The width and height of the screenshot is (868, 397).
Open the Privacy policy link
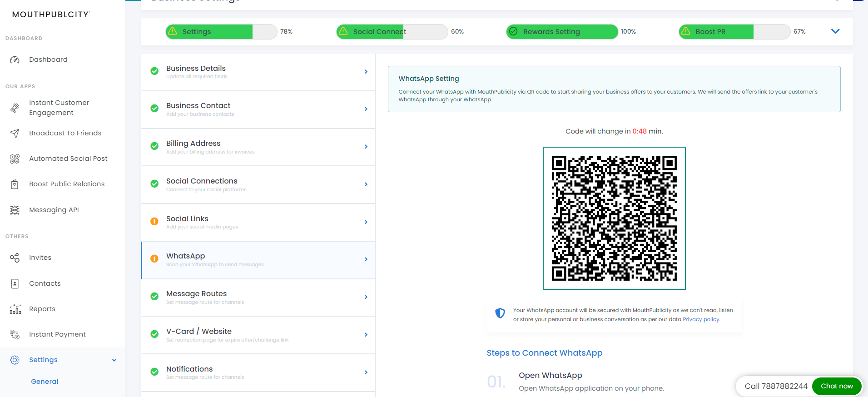point(701,319)
